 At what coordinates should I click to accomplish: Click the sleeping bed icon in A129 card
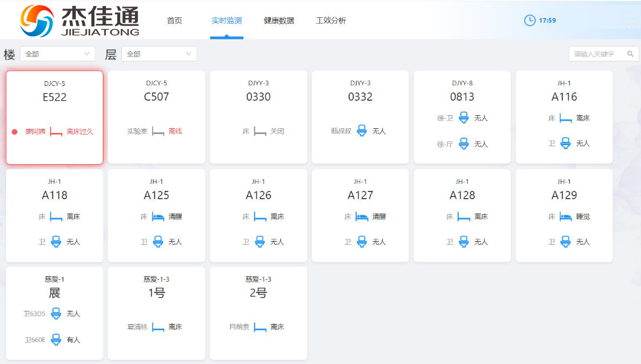pos(565,217)
